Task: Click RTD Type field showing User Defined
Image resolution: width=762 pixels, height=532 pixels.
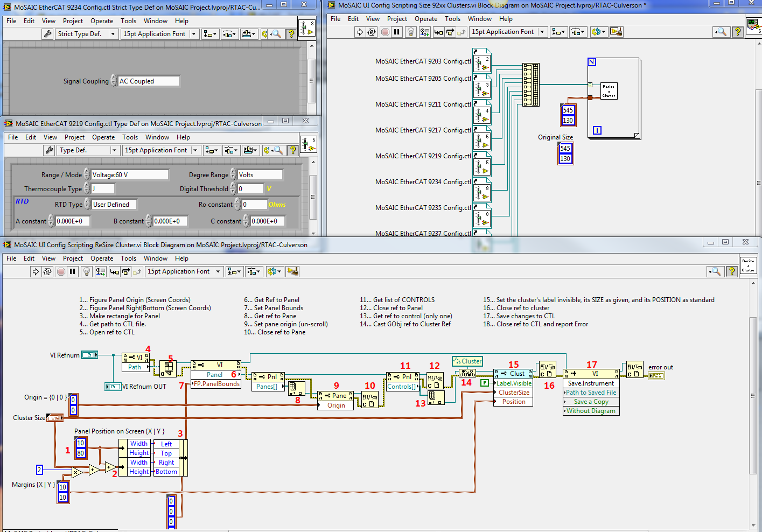Action: pos(114,204)
